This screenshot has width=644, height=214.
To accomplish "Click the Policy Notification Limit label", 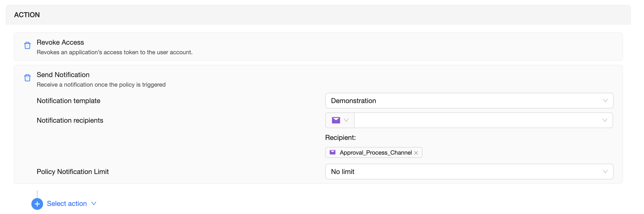I will pyautogui.click(x=72, y=172).
